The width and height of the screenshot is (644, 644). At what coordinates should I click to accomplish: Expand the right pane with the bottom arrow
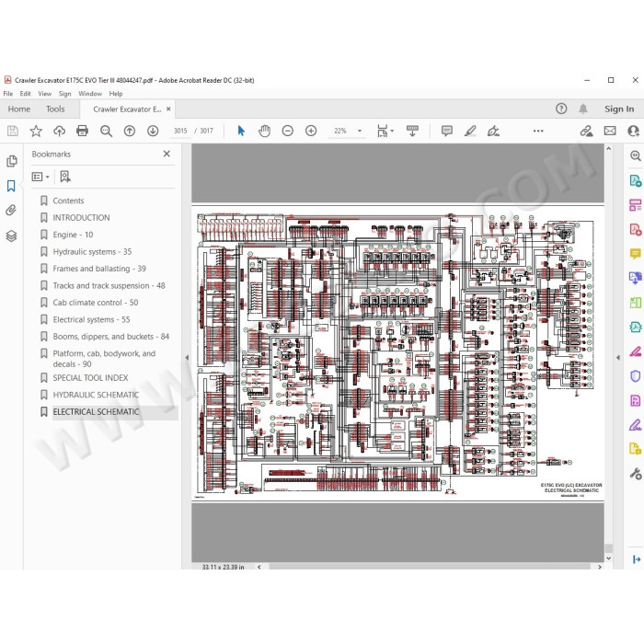(x=637, y=559)
